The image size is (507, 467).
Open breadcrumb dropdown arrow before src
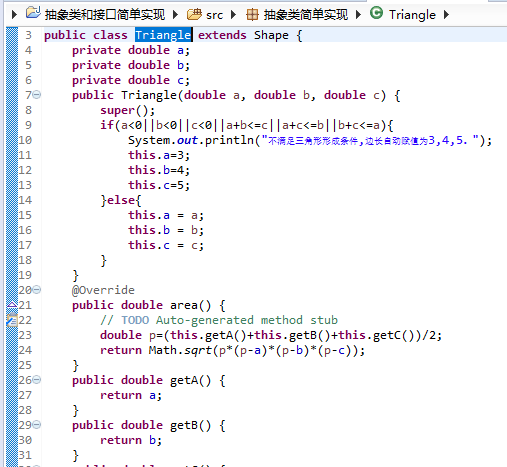coord(175,15)
